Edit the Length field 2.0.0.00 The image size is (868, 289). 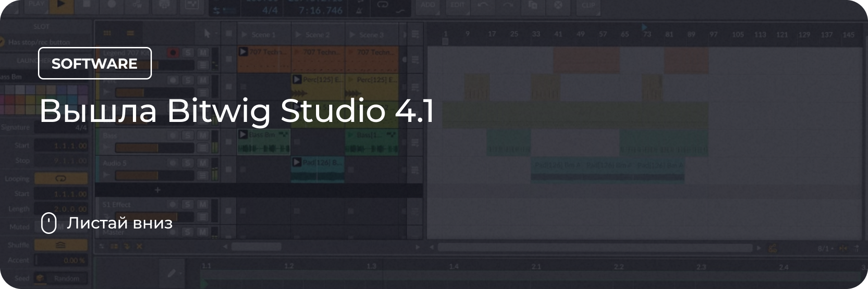tap(61, 209)
